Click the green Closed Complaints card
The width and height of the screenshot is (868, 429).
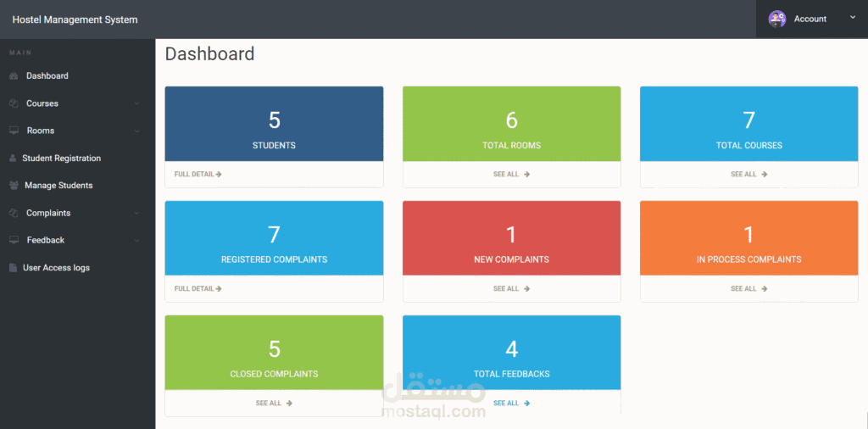274,353
